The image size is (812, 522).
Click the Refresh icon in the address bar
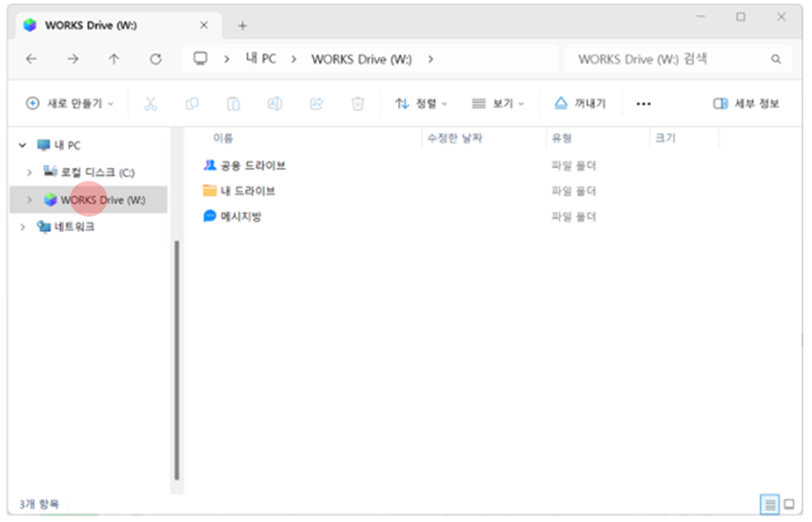(x=155, y=59)
